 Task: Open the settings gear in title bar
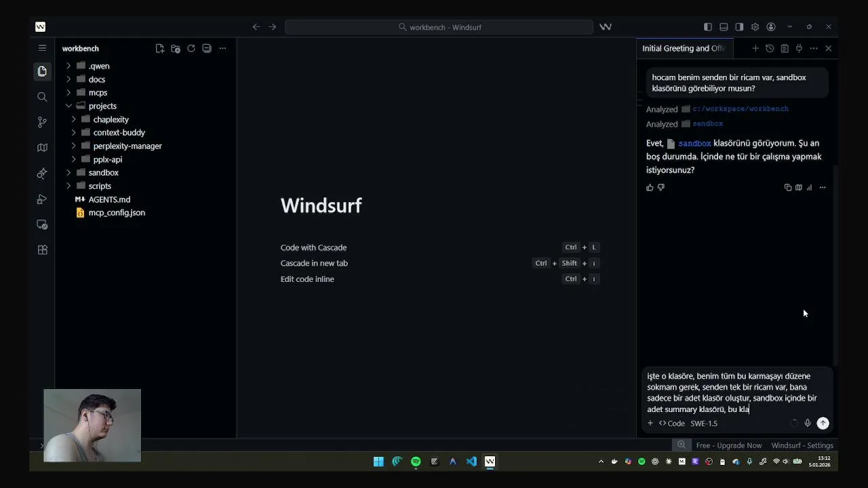coord(755,27)
